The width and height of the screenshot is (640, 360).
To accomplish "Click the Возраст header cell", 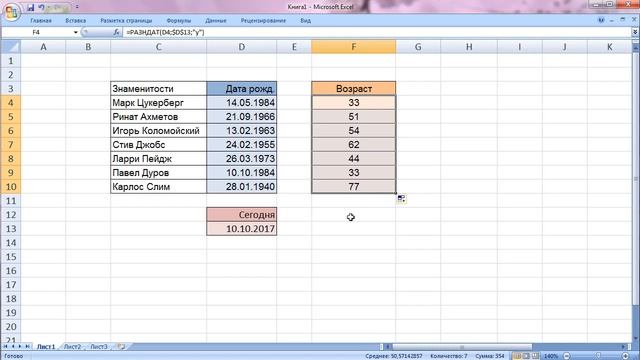I will coord(353,89).
